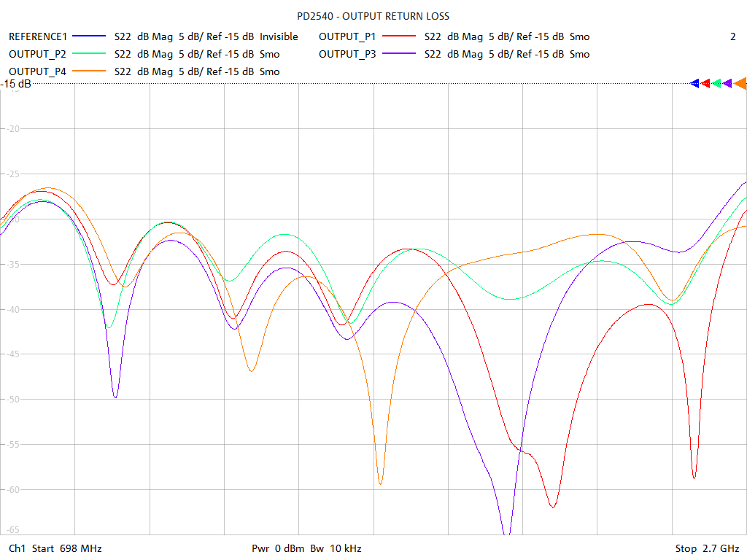The height and width of the screenshot is (560, 747).
Task: Click the OUTPUT_P4 S22 dB Mag settings text
Action: click(197, 72)
